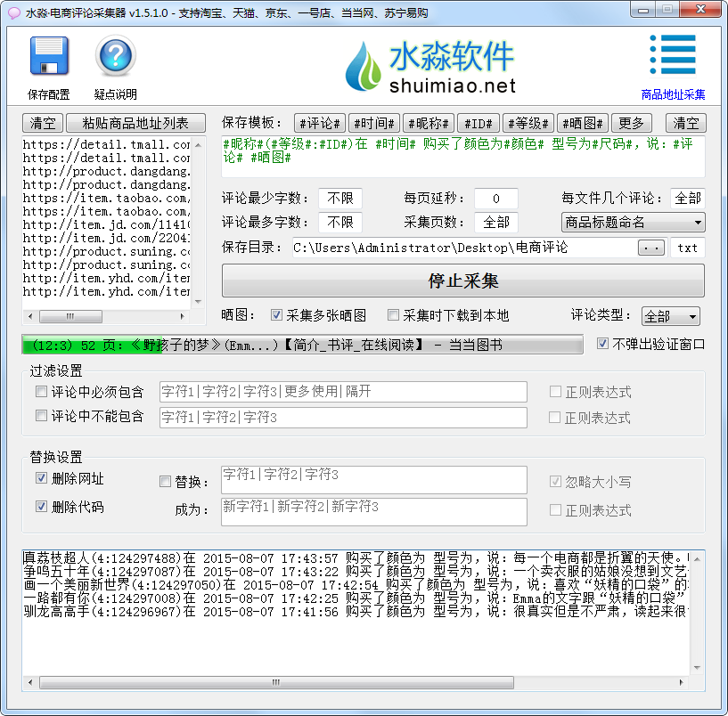Click the 更多 template tags button
The height and width of the screenshot is (716, 728).
631,123
